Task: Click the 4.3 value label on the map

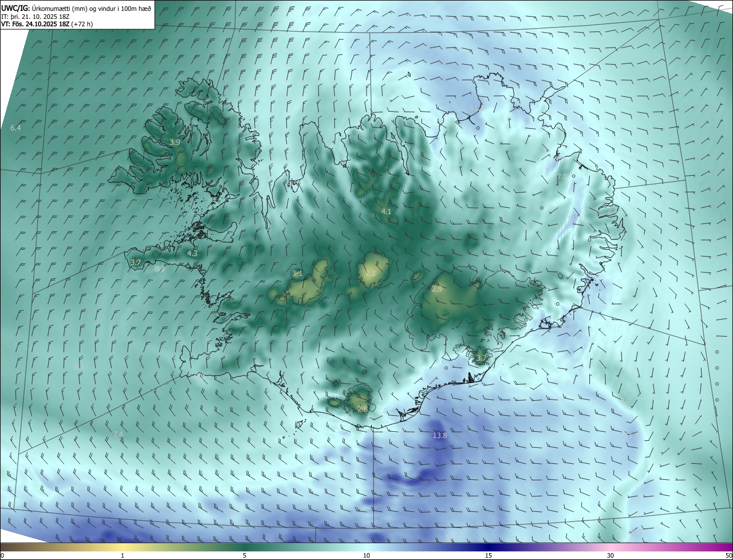Action: [x=192, y=253]
